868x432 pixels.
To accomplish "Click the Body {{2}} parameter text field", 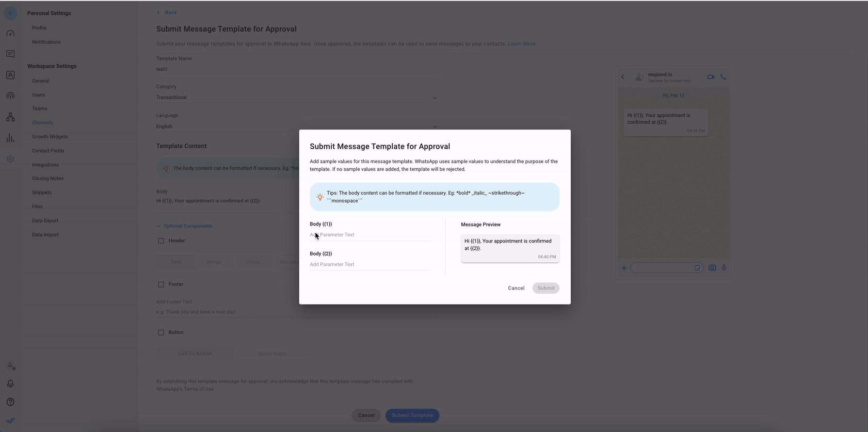I will [x=370, y=264].
